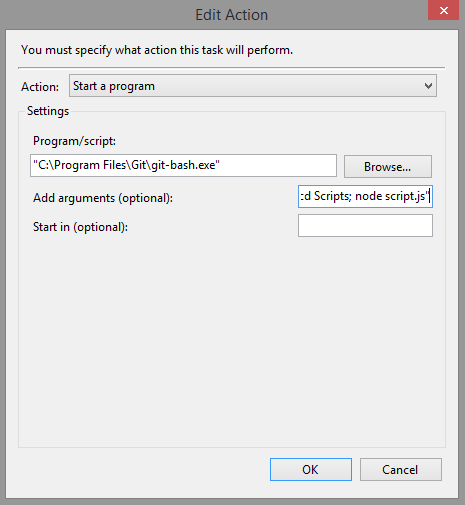Close the Edit Action dialog with the X
Viewport: 465px width, 505px height.
pos(443,10)
